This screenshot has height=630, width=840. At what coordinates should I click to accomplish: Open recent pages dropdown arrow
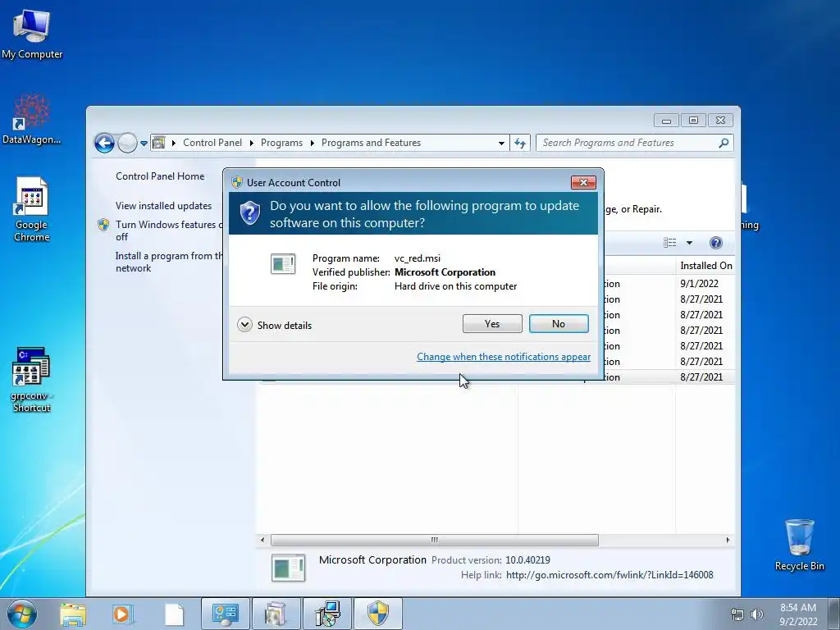click(144, 144)
